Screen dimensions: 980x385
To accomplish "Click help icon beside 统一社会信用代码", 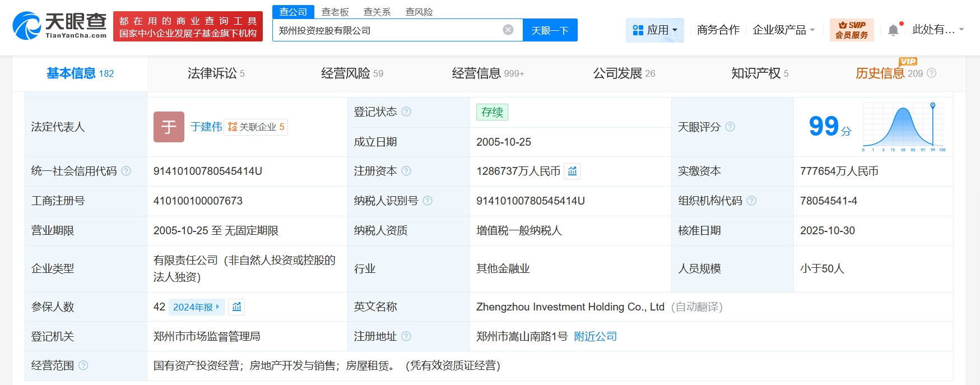I will tap(126, 171).
